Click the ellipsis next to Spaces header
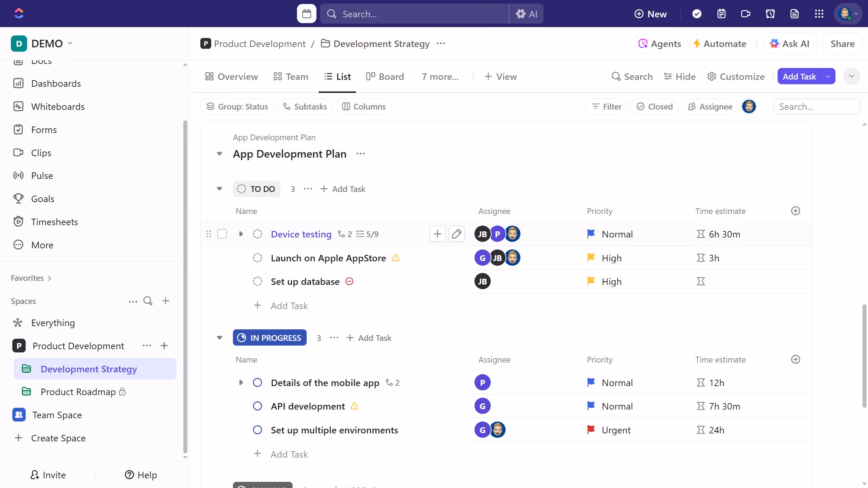 point(133,301)
